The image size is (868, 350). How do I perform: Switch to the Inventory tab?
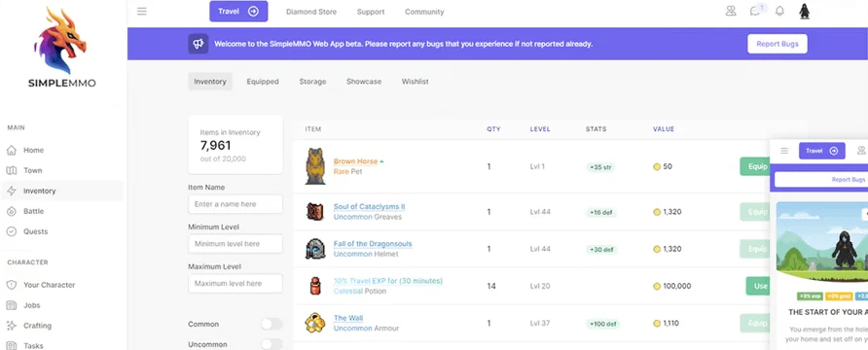[x=210, y=82]
